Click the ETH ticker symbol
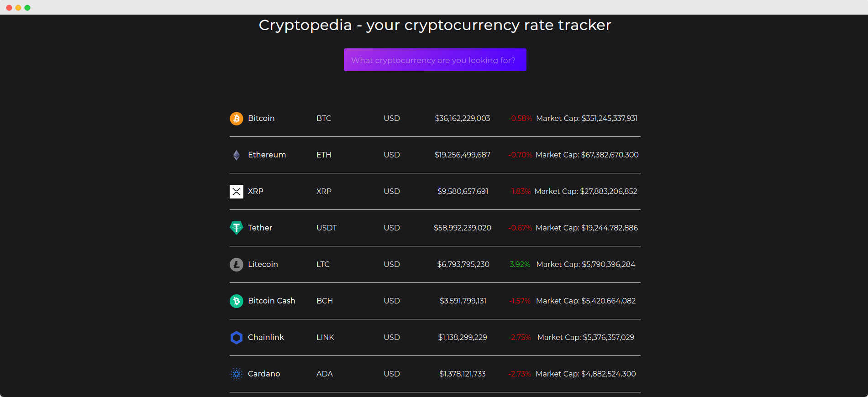Viewport: 868px width, 397px height. (324, 155)
